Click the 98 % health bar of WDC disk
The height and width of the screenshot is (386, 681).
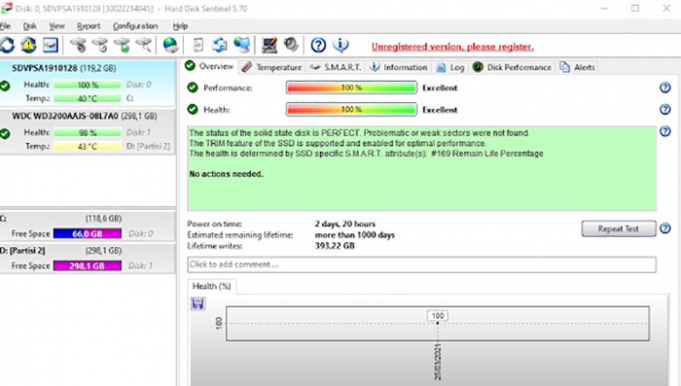(87, 133)
